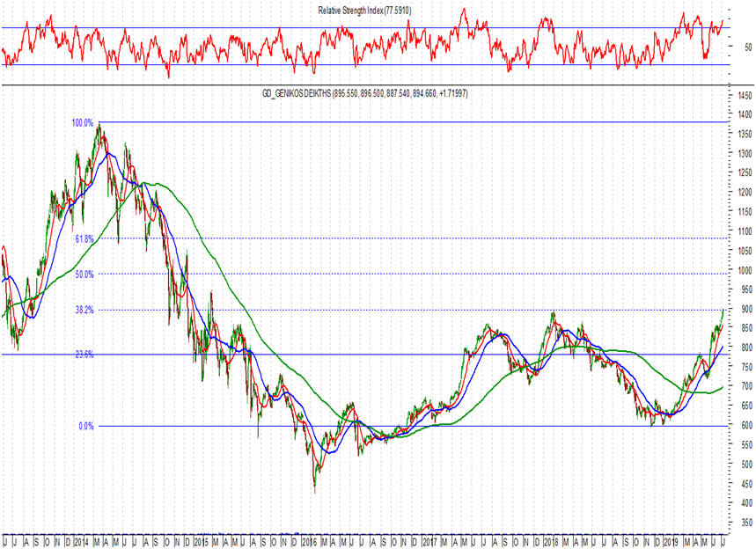This screenshot has height=549, width=756.
Task: Click the 1050 price axis value
Action: pyautogui.click(x=745, y=251)
